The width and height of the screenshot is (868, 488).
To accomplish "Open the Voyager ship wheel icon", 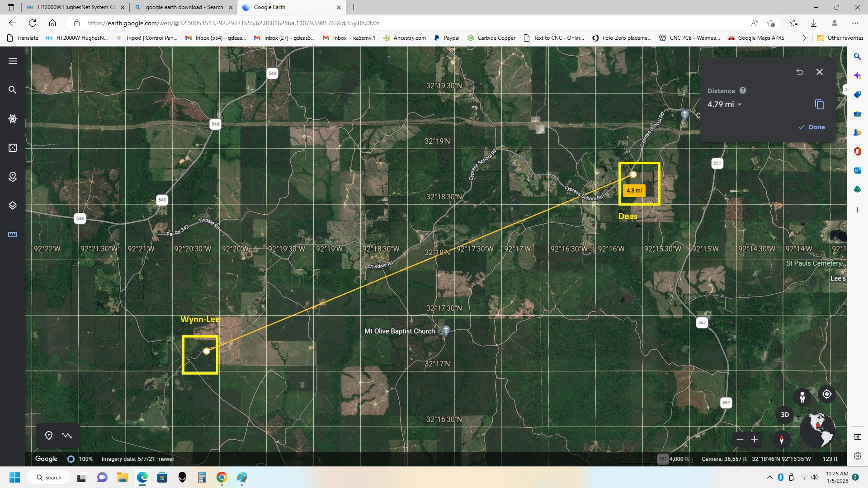I will tap(13, 119).
